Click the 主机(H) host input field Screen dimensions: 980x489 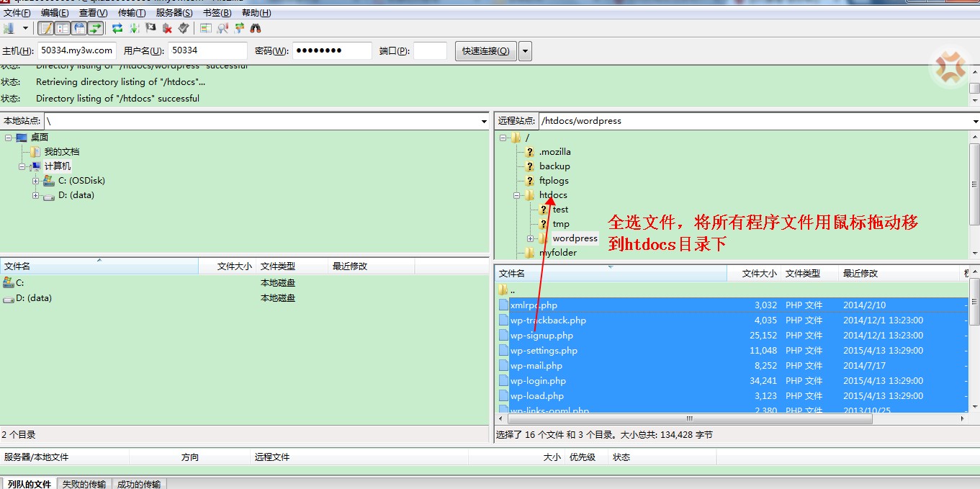click(x=77, y=50)
